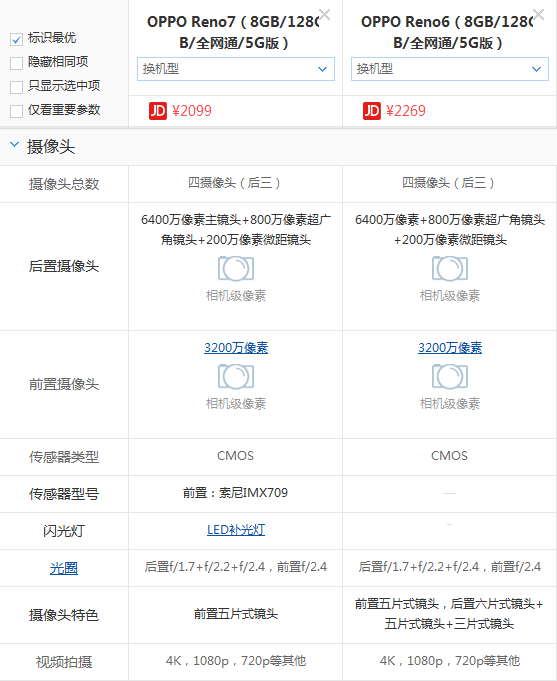This screenshot has width=557, height=681.
Task: Enable the 隐藏相同项 checkbox
Action: point(17,63)
